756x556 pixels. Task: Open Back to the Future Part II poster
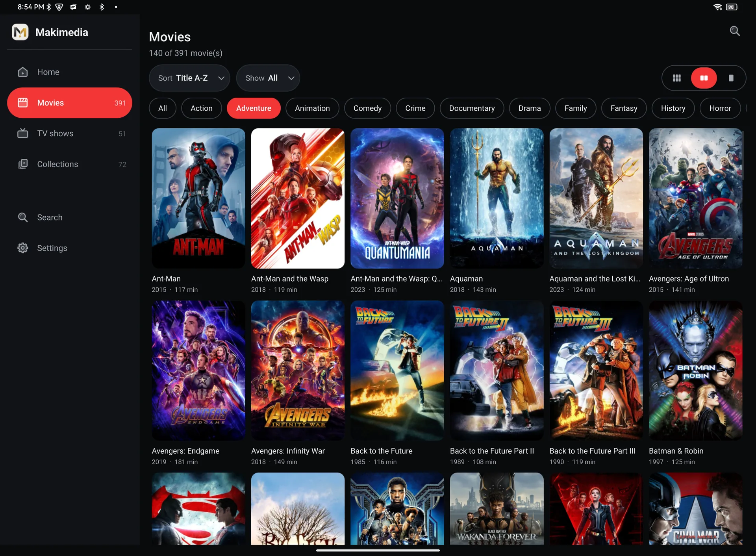(497, 371)
